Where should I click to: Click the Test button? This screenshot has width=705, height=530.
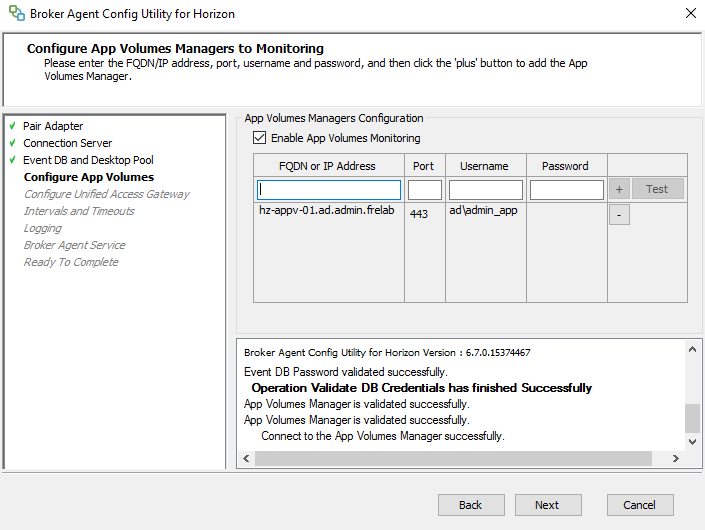tap(657, 189)
